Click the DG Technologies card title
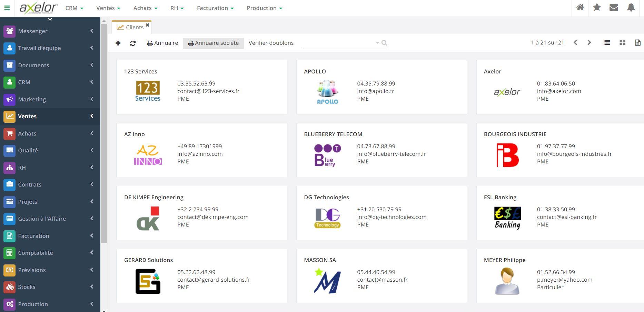 [x=326, y=197]
